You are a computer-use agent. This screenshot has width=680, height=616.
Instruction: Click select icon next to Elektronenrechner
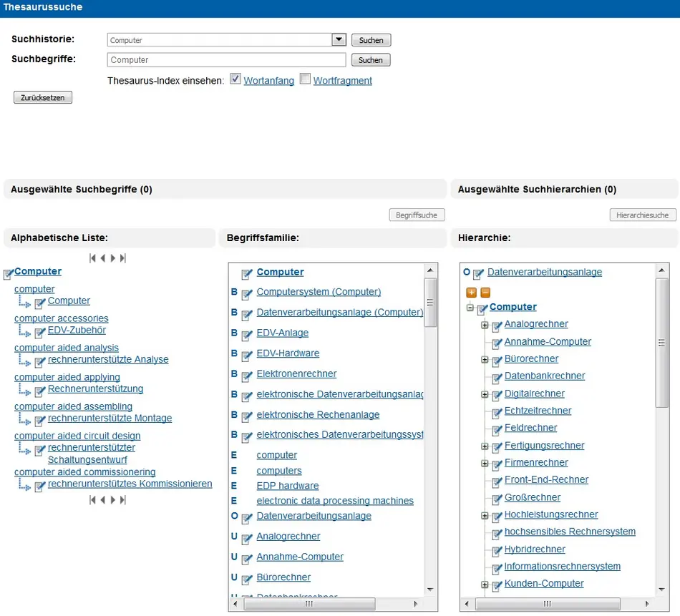click(247, 375)
